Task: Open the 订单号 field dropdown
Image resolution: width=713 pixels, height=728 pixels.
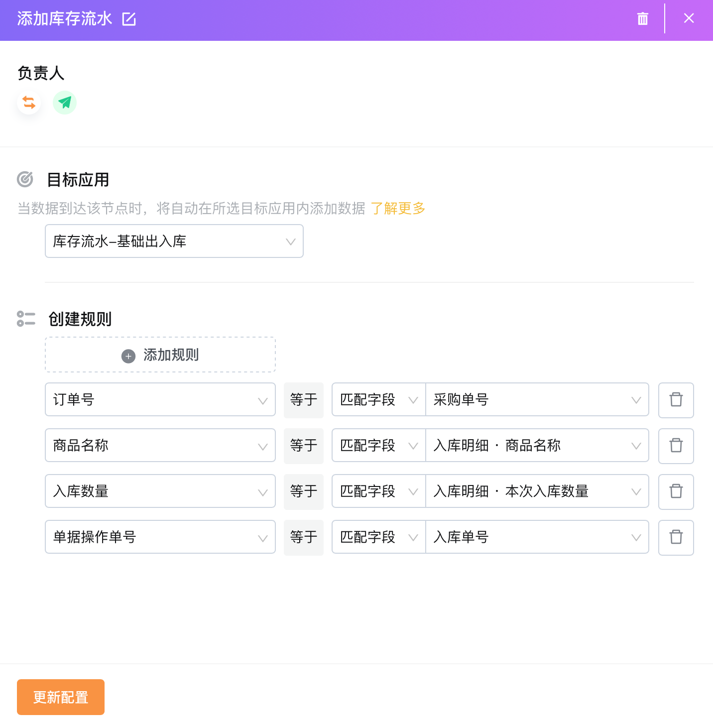Action: click(160, 399)
